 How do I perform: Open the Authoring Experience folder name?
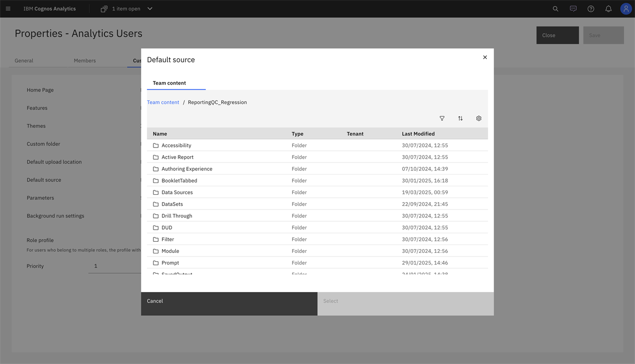[187, 169]
